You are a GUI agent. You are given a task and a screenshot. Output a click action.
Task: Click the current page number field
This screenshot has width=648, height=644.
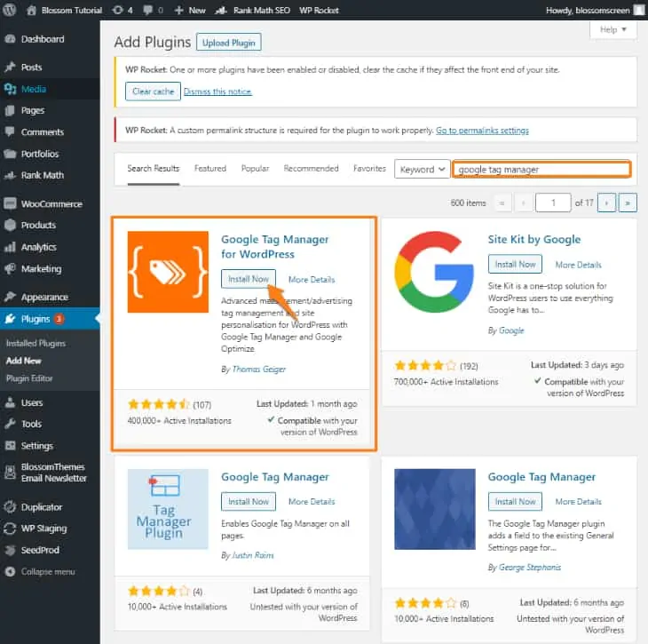coord(553,203)
